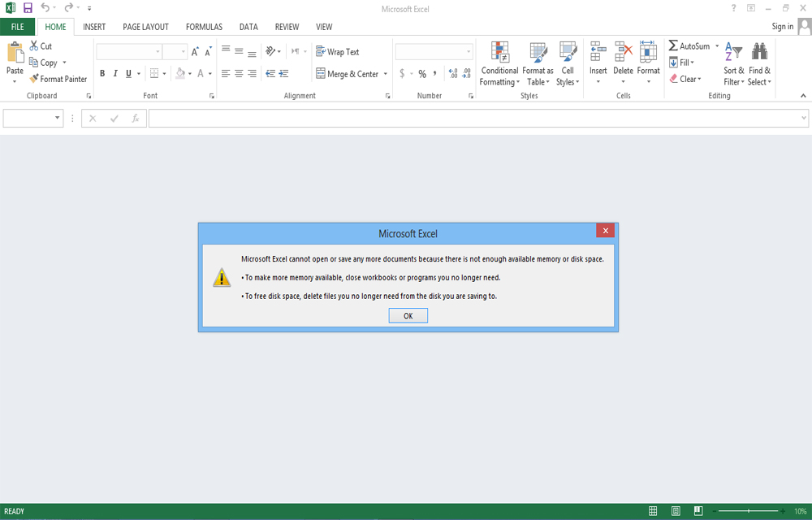Click OK in the error dialog

click(408, 315)
